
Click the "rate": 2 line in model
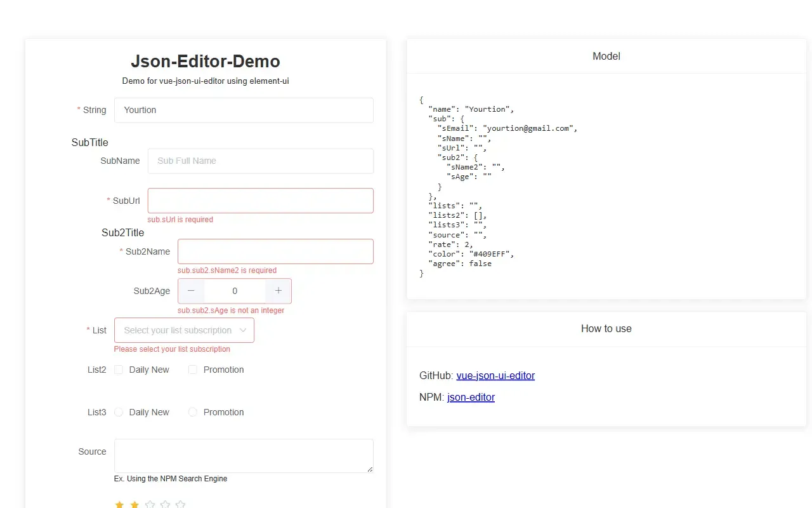click(x=450, y=244)
